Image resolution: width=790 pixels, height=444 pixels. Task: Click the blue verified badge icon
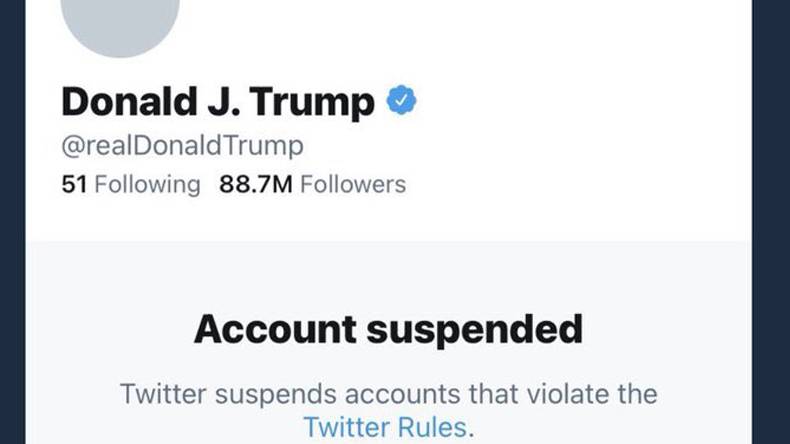pyautogui.click(x=401, y=100)
